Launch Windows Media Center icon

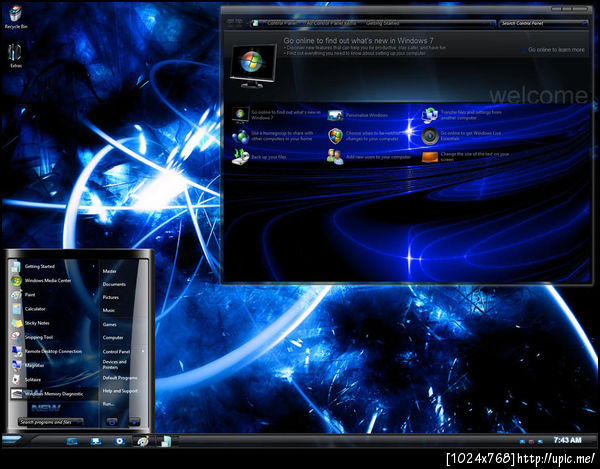click(x=16, y=280)
